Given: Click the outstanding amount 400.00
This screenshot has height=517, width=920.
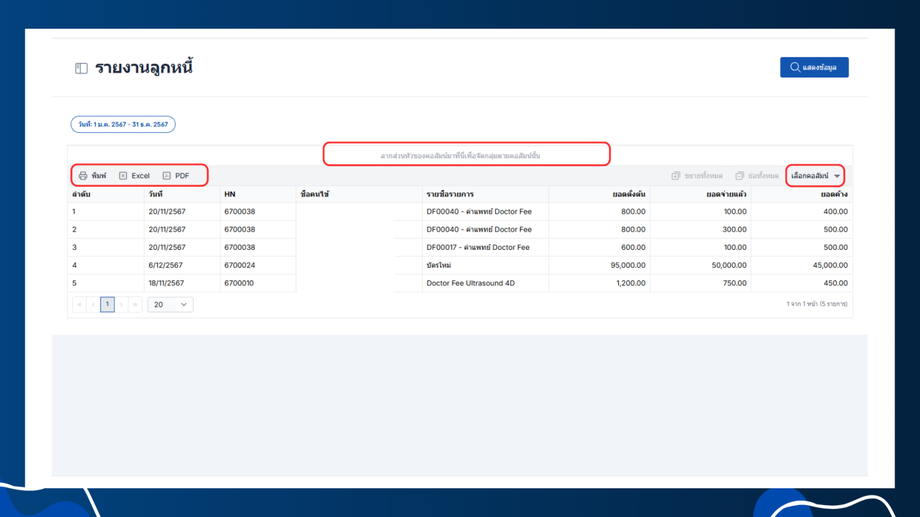Looking at the screenshot, I should 801,212.
